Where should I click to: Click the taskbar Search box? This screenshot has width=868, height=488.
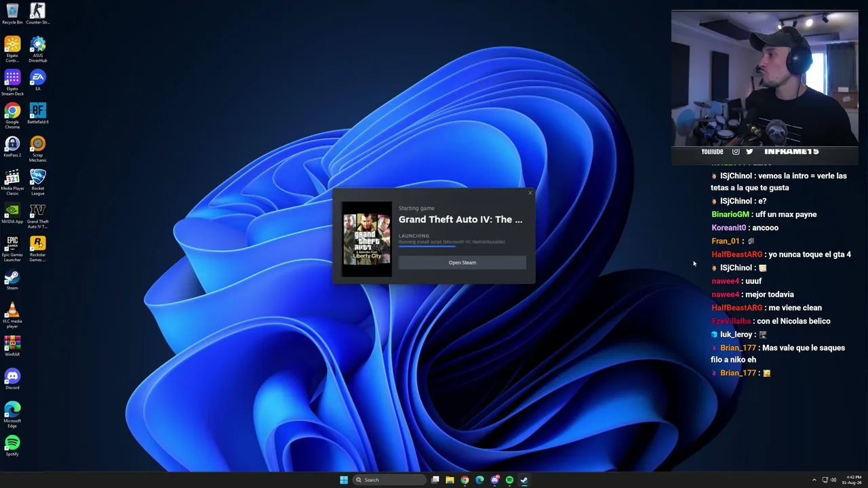[x=390, y=480]
